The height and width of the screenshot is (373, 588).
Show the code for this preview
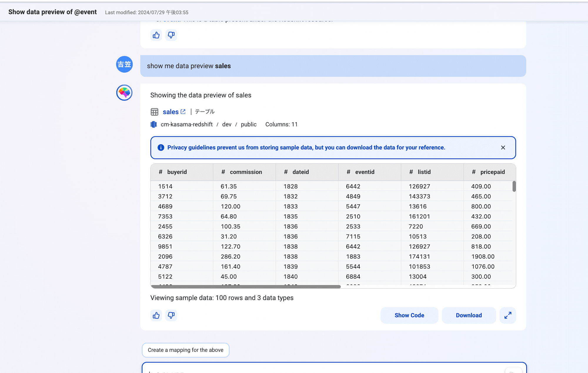click(409, 315)
